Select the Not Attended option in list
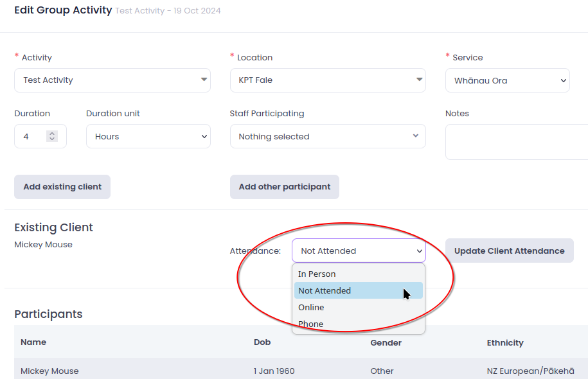This screenshot has height=379, width=588. [325, 290]
